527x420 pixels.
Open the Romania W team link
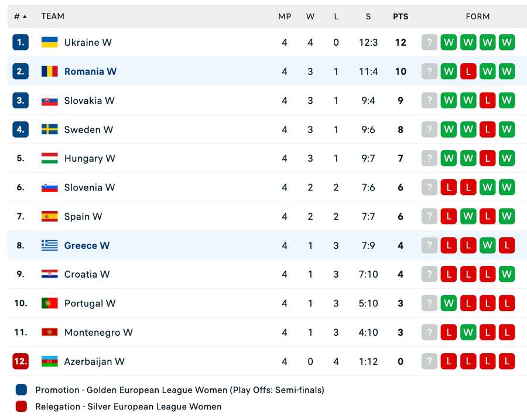coord(90,71)
